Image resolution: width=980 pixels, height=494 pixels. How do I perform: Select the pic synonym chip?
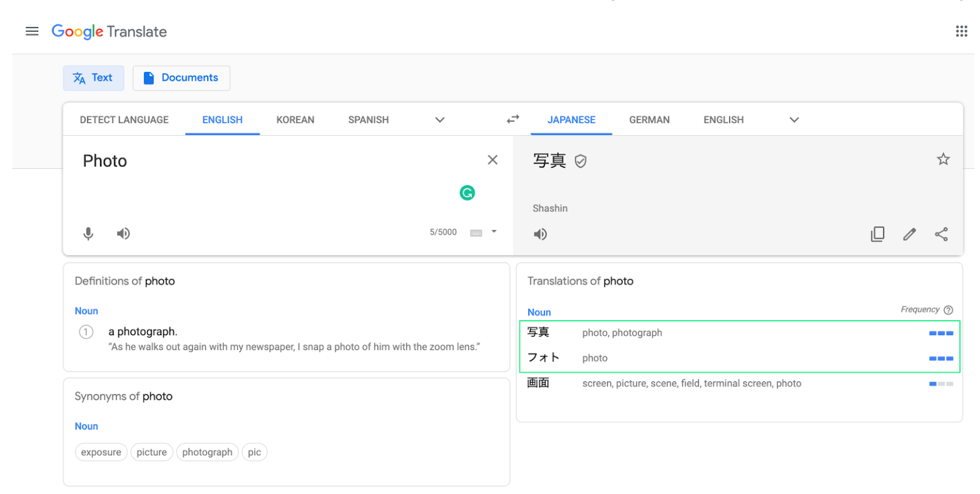tap(254, 452)
